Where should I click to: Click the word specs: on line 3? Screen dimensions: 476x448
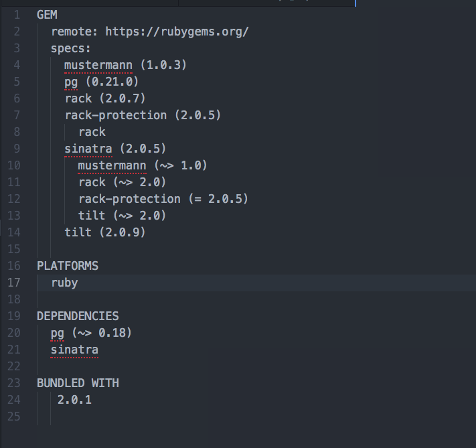[71, 49]
